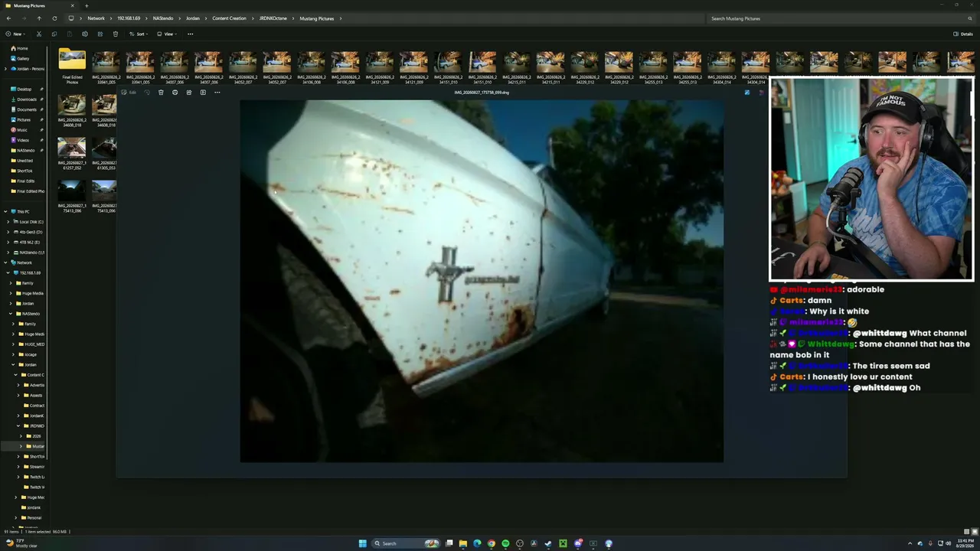This screenshot has width=980, height=551.
Task: Click Jordan in the address breadcrumb
Action: (x=192, y=18)
